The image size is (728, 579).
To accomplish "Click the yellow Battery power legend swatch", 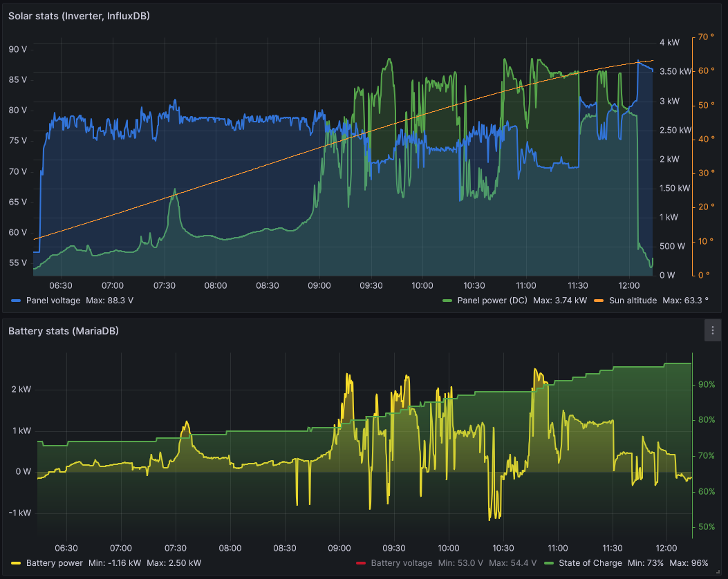I will tap(17, 563).
